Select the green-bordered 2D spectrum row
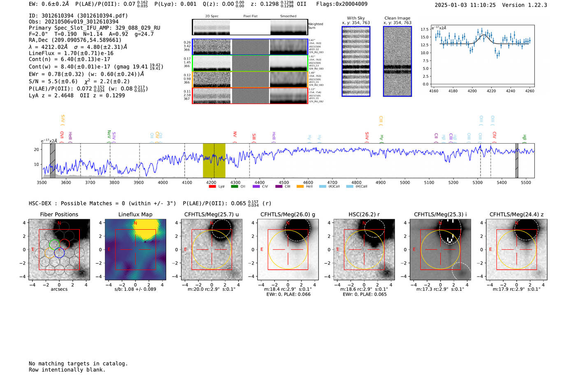 point(250,63)
